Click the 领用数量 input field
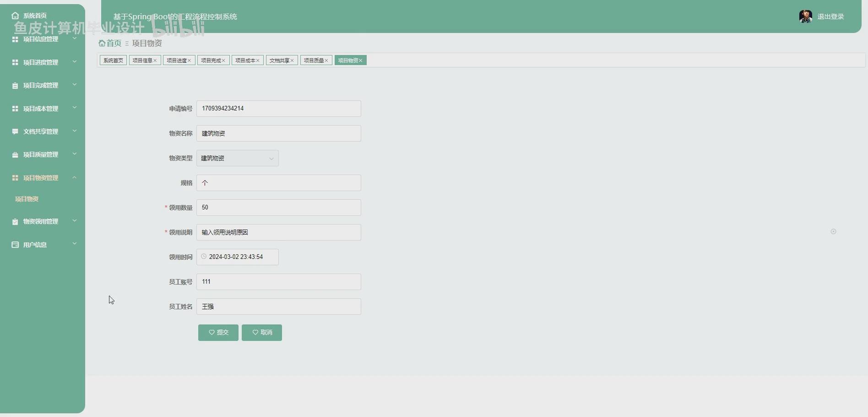The image size is (868, 417). pos(279,208)
